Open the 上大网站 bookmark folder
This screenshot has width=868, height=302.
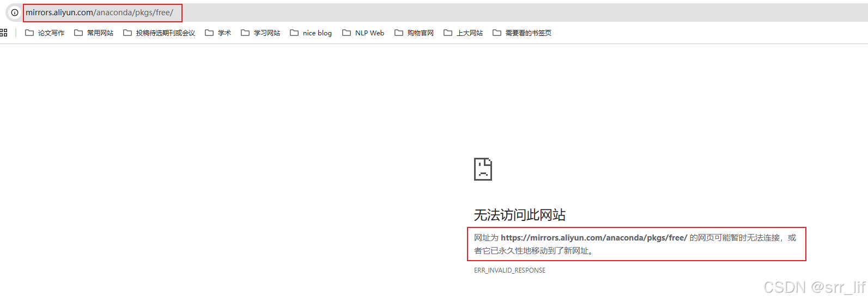[463, 33]
